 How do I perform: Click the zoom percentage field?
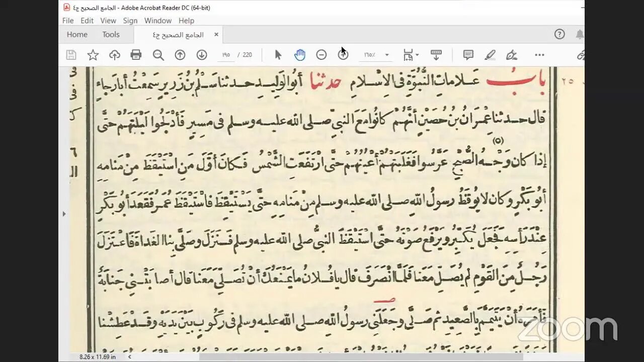tap(370, 55)
